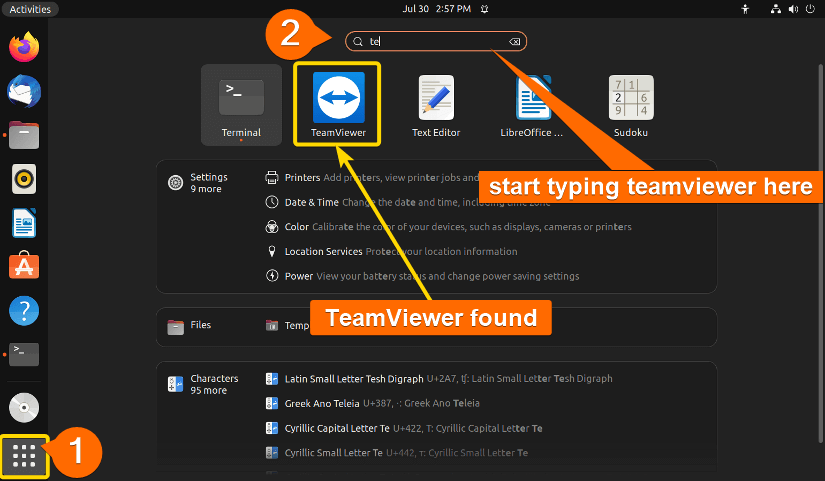Open Power settings result
The image size is (825, 481).
coord(422,276)
